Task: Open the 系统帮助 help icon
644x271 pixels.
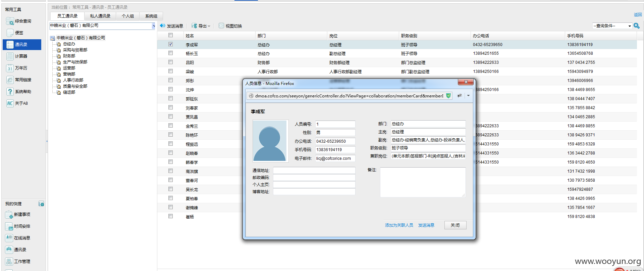Action: [x=10, y=92]
